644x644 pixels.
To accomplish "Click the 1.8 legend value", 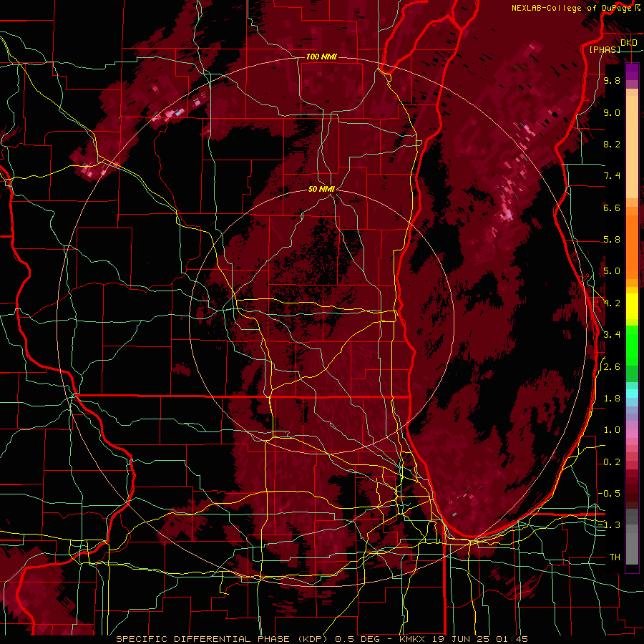I will pos(612,399).
